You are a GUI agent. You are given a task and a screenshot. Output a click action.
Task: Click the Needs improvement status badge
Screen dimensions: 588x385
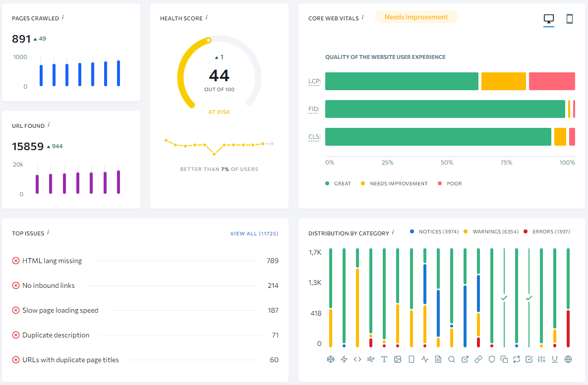pos(416,17)
